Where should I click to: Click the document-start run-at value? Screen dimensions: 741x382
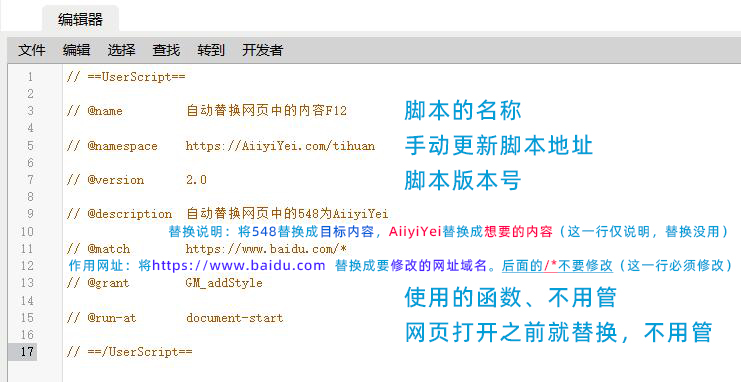[234, 318]
